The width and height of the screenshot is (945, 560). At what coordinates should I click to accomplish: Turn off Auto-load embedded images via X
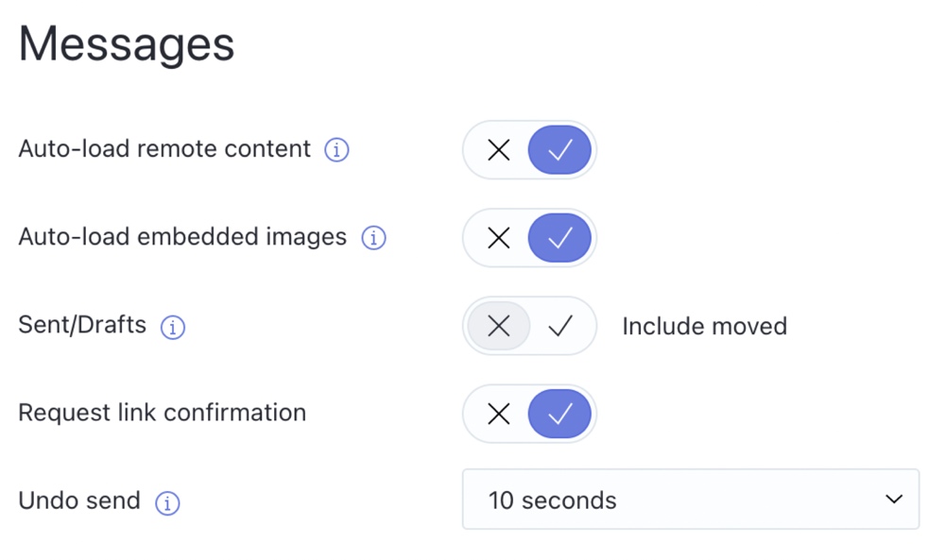point(498,238)
